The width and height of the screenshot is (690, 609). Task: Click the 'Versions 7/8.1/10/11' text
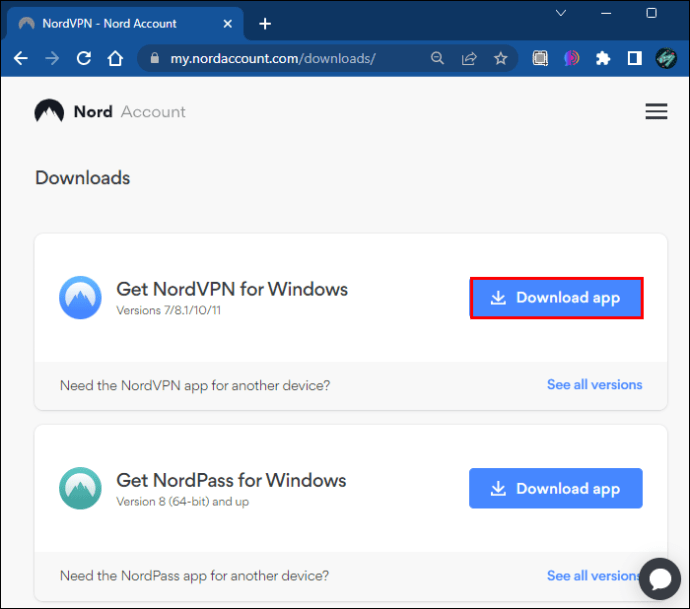point(169,311)
